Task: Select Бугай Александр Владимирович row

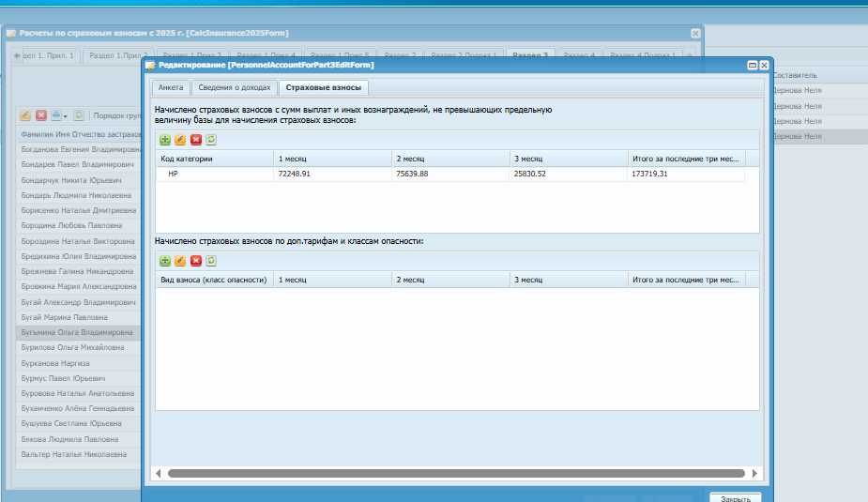Action: click(79, 302)
